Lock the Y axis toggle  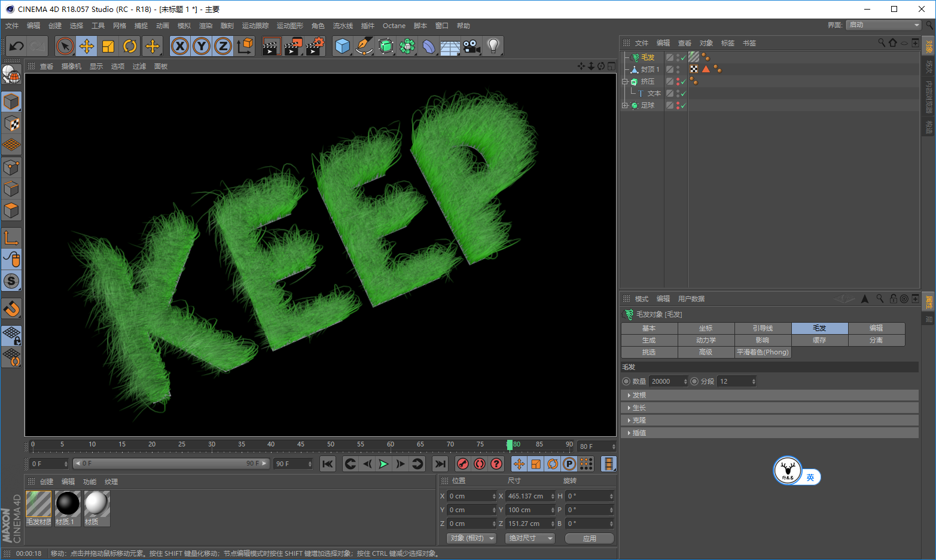202,46
